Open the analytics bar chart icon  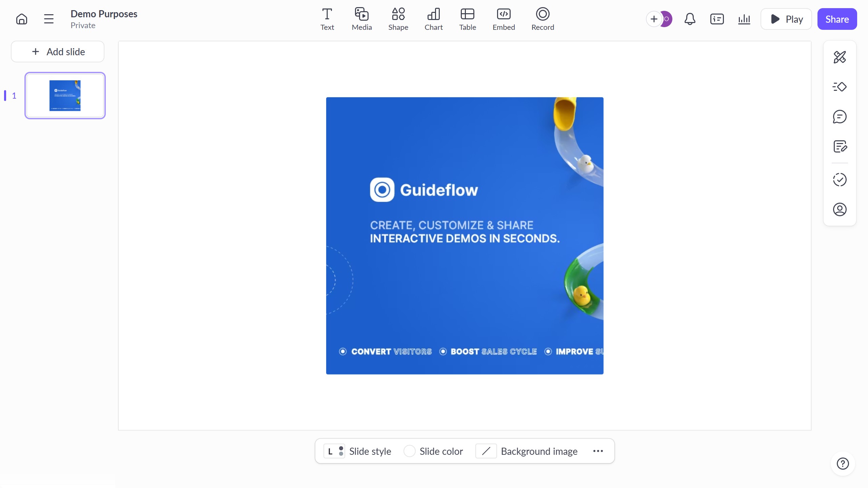pyautogui.click(x=744, y=19)
